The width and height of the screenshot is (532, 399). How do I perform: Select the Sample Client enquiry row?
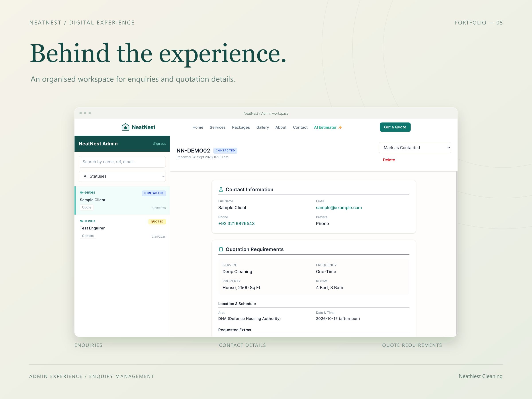click(x=122, y=200)
